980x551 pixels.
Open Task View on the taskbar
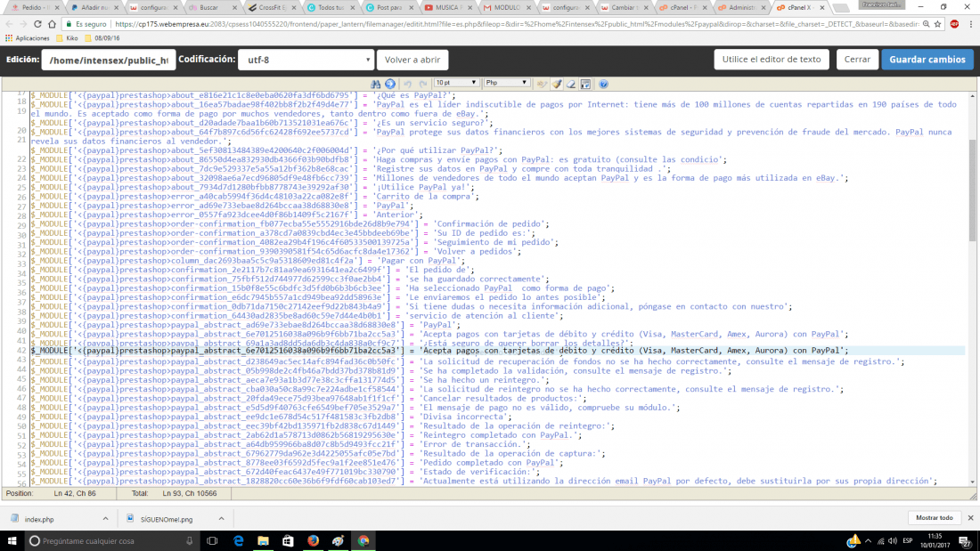212,541
